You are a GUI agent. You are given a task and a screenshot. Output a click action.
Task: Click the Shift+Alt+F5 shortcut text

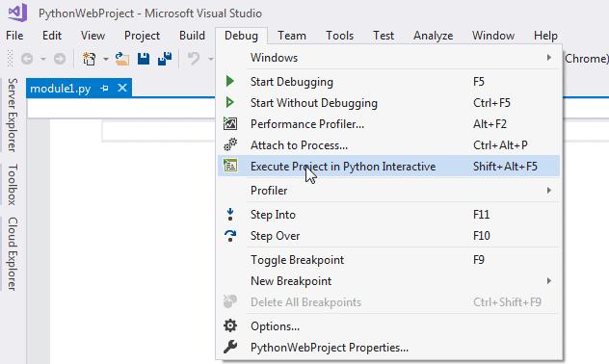[505, 167]
